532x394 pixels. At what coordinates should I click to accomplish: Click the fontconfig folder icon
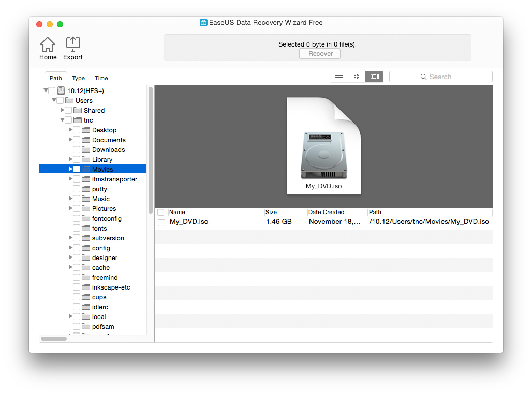tap(86, 218)
